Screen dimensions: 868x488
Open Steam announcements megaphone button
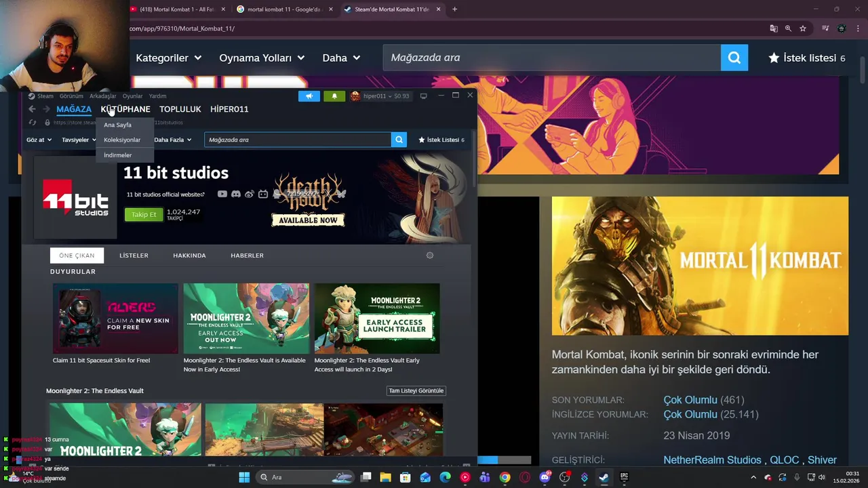309,96
